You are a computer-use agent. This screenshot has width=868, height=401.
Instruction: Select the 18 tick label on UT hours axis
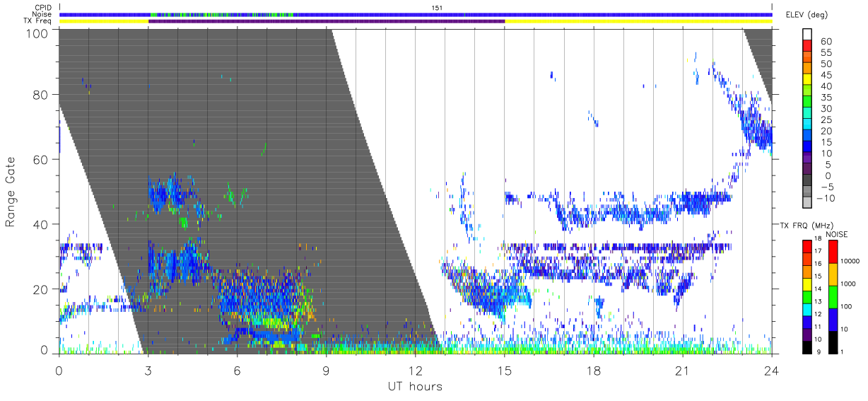point(594,371)
